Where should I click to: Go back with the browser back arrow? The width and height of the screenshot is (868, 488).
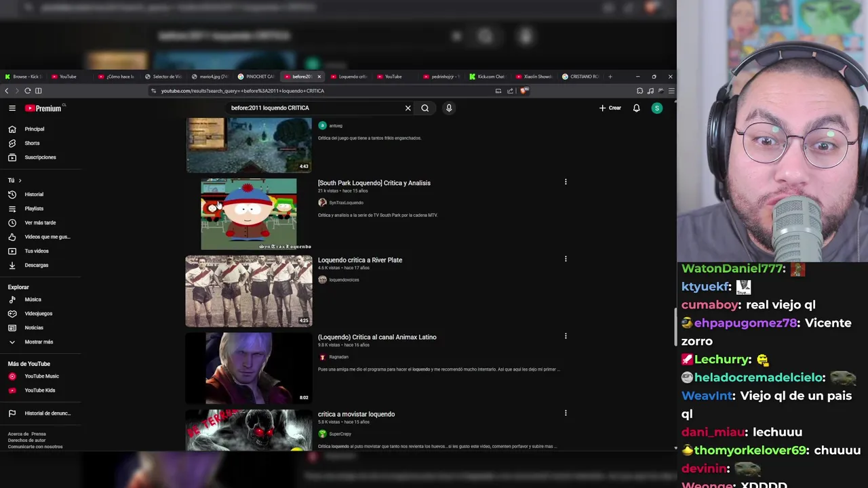coord(7,91)
